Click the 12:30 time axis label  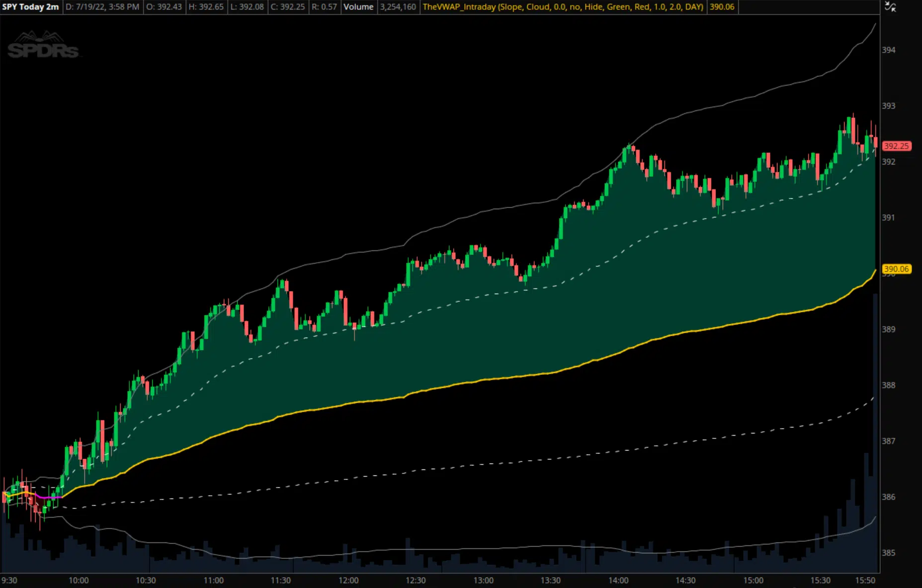point(416,580)
